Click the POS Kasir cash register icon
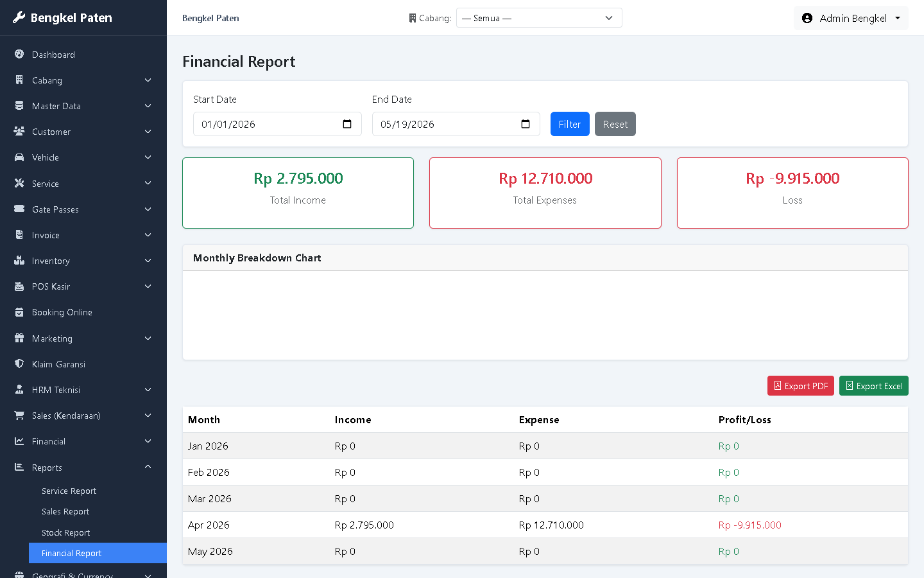The image size is (924, 578). [19, 286]
